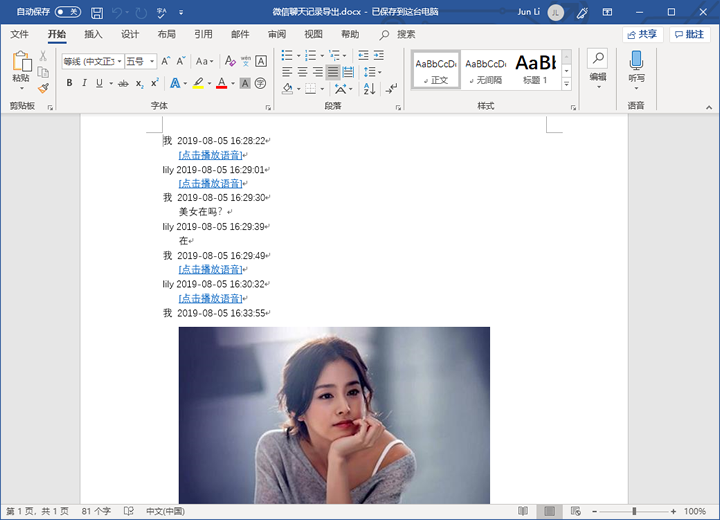Sort text with A-Z icon
This screenshot has width=720, height=520.
point(370,88)
